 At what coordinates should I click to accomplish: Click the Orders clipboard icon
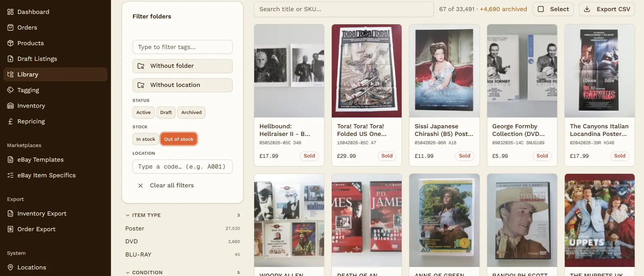pyautogui.click(x=10, y=27)
